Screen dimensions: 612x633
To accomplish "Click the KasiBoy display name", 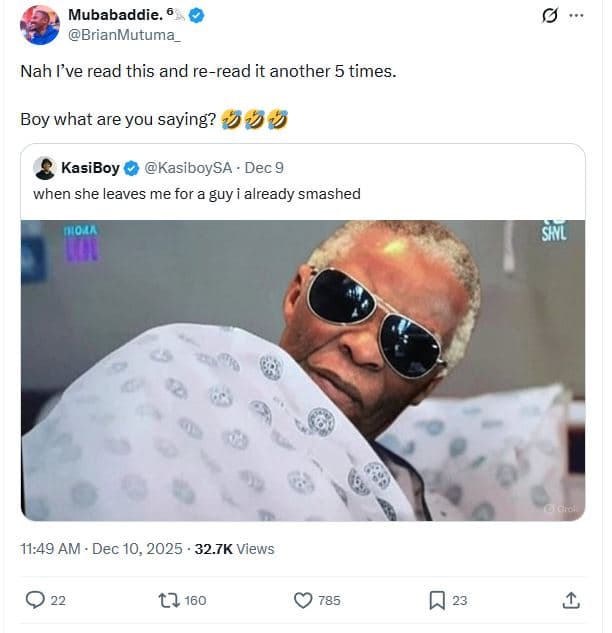I will click(91, 168).
